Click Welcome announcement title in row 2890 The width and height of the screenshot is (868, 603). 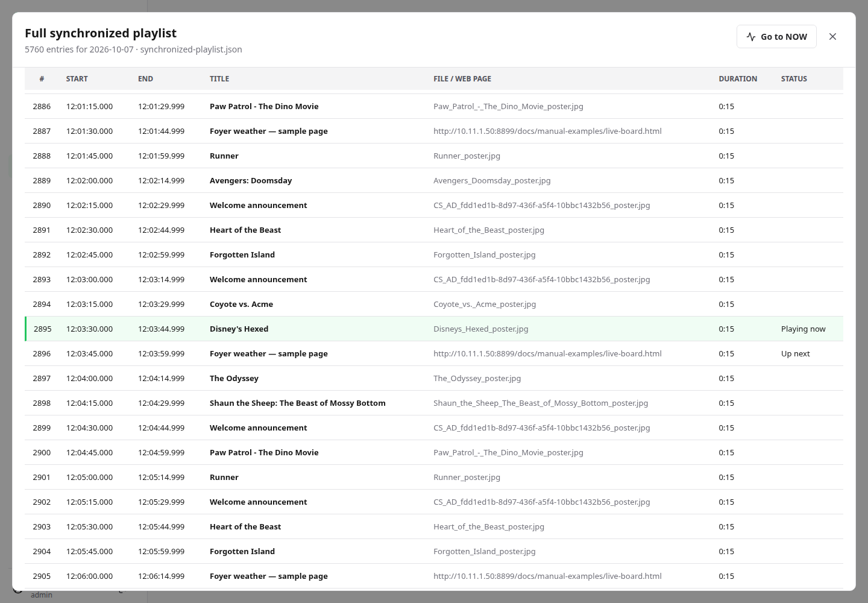(x=258, y=206)
